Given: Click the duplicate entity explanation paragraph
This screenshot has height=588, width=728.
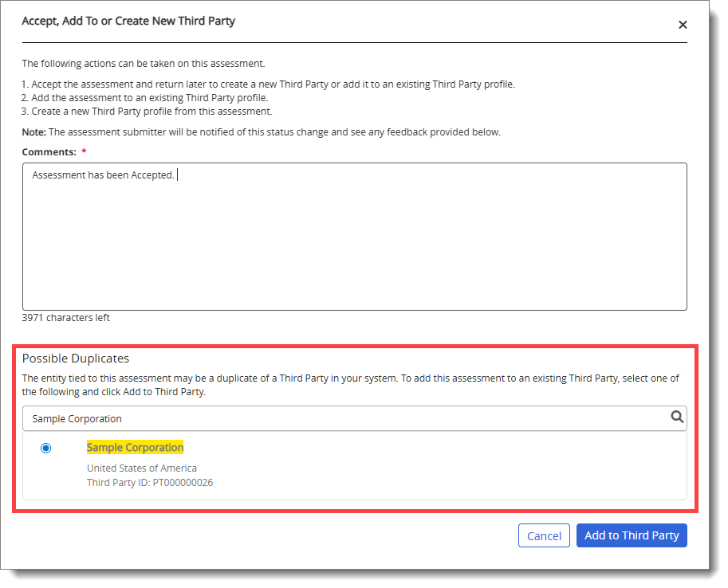Looking at the screenshot, I should [x=350, y=385].
